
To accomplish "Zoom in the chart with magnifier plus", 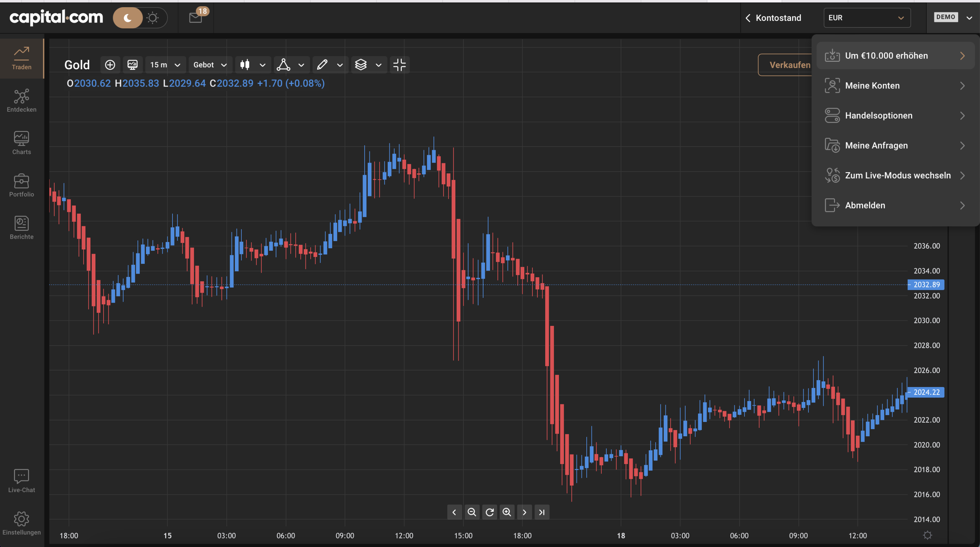I will [507, 512].
